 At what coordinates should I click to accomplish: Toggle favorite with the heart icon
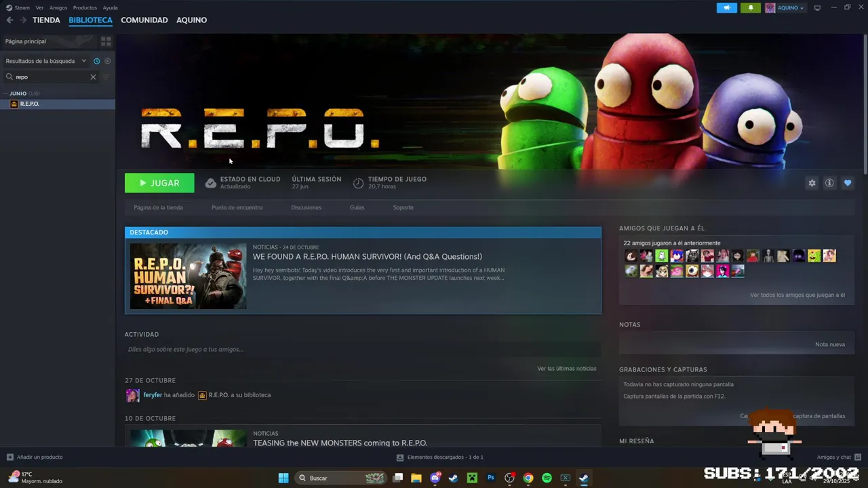(848, 183)
